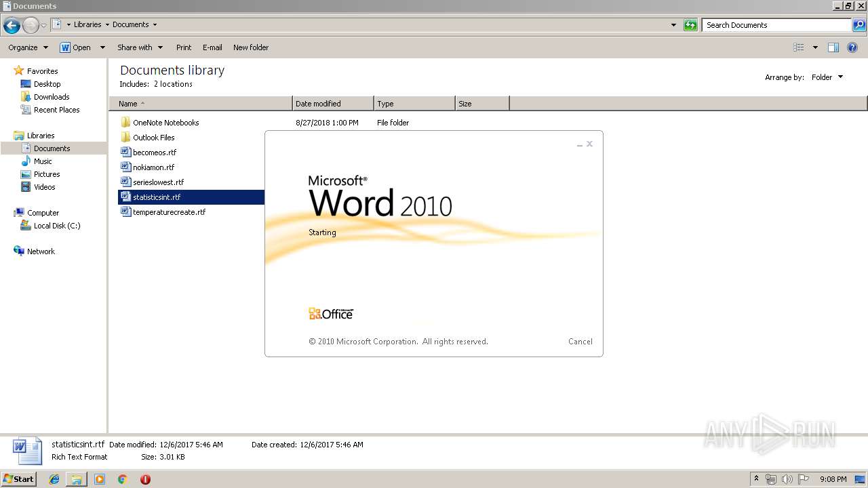Open Windows Media Player from taskbar
Viewport: 868px width, 488px height.
pyautogui.click(x=100, y=479)
